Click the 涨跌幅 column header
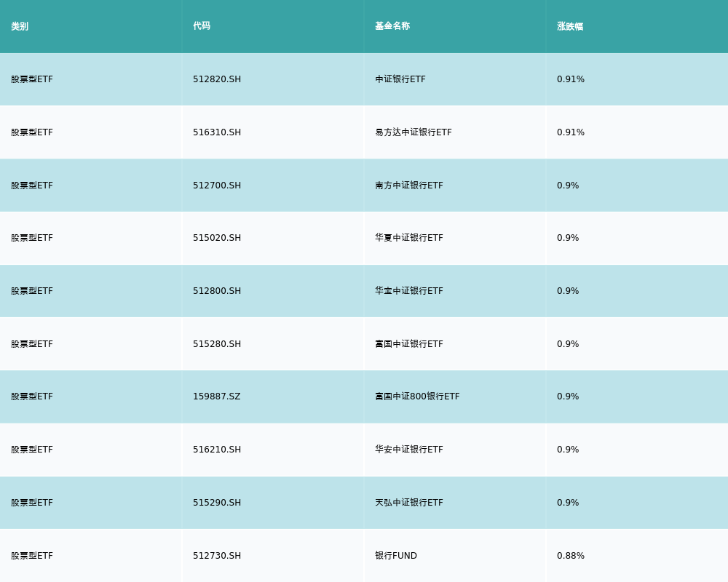Image resolution: width=728 pixels, height=582 pixels. click(x=570, y=26)
